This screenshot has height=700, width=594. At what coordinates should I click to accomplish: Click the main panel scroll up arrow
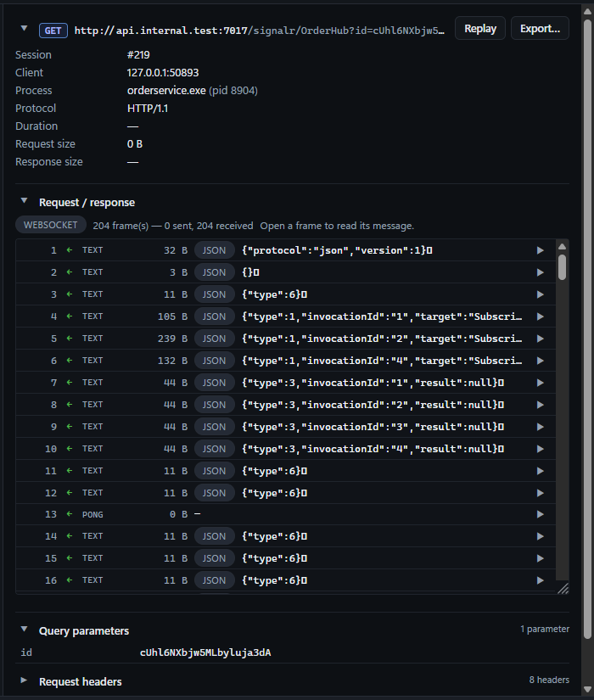[x=588, y=11]
